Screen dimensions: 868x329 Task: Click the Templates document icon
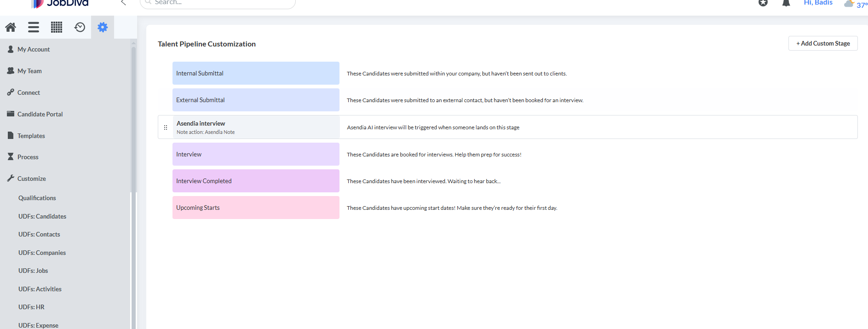[x=11, y=135]
